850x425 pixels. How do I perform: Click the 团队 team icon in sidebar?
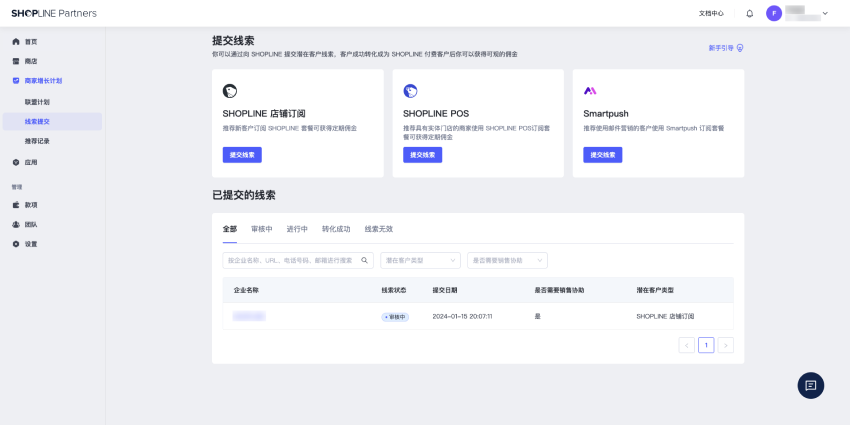click(x=16, y=224)
